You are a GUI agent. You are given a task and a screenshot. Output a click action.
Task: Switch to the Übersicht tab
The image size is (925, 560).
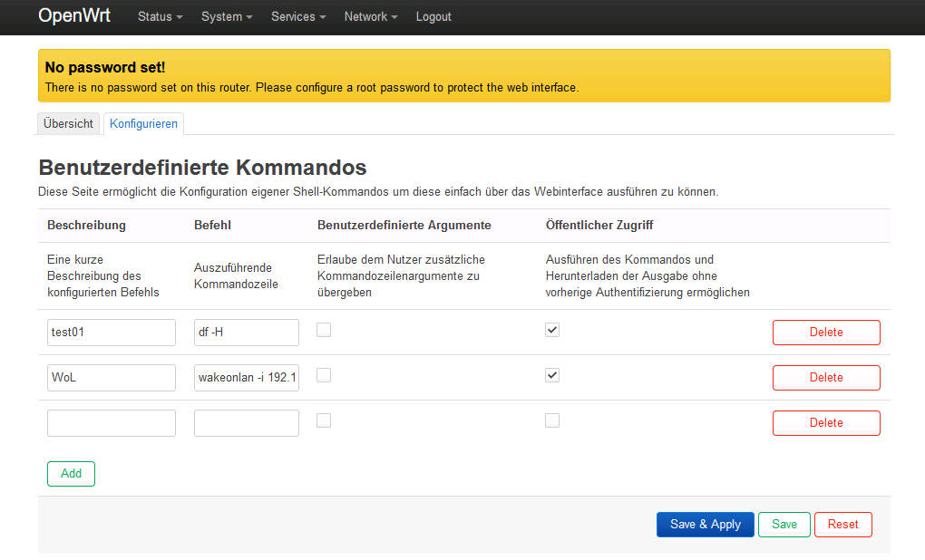click(68, 124)
